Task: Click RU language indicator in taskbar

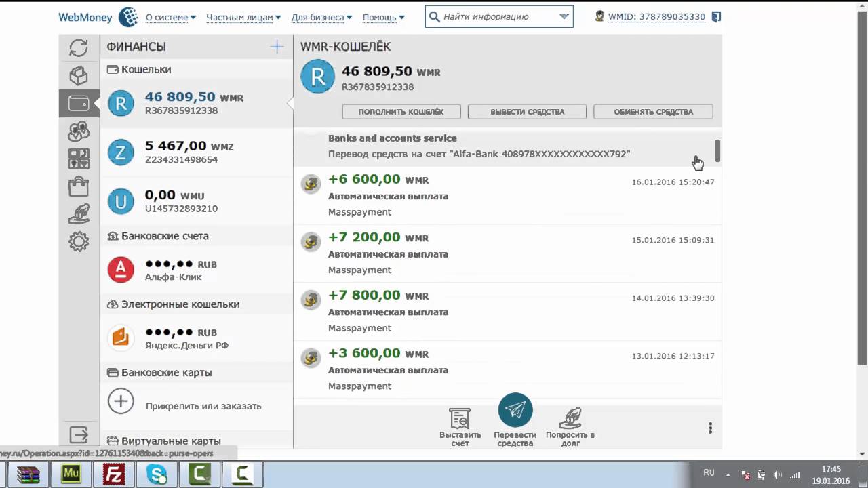Action: coord(709,473)
